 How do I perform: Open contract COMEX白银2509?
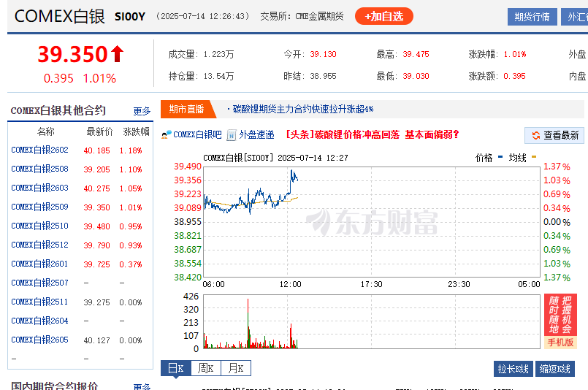click(39, 207)
